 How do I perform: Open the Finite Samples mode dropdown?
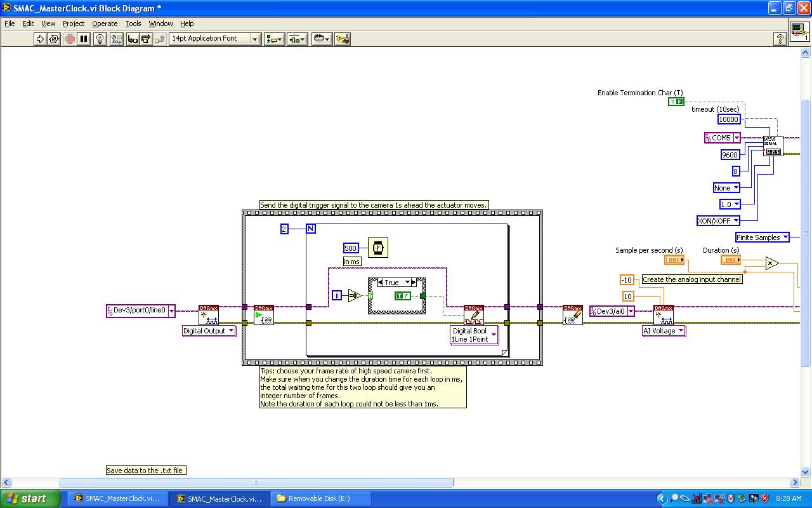[x=763, y=237]
